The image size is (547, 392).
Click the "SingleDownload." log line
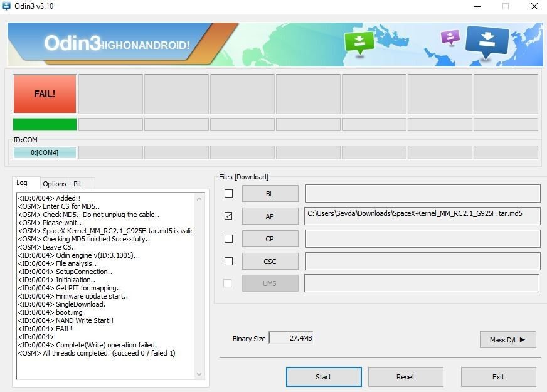tap(61, 304)
